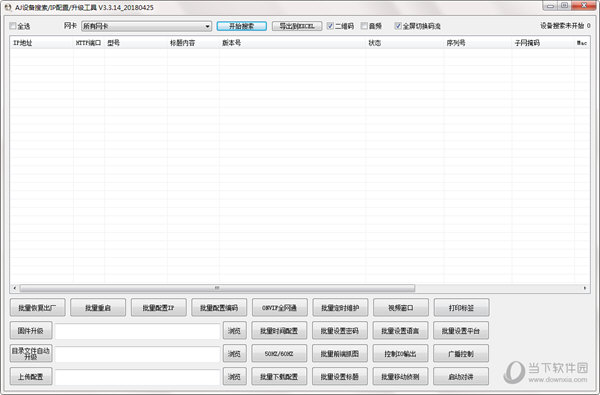The width and height of the screenshot is (600, 395).
Task: Click the 批量设置语言 button
Action: (x=401, y=330)
